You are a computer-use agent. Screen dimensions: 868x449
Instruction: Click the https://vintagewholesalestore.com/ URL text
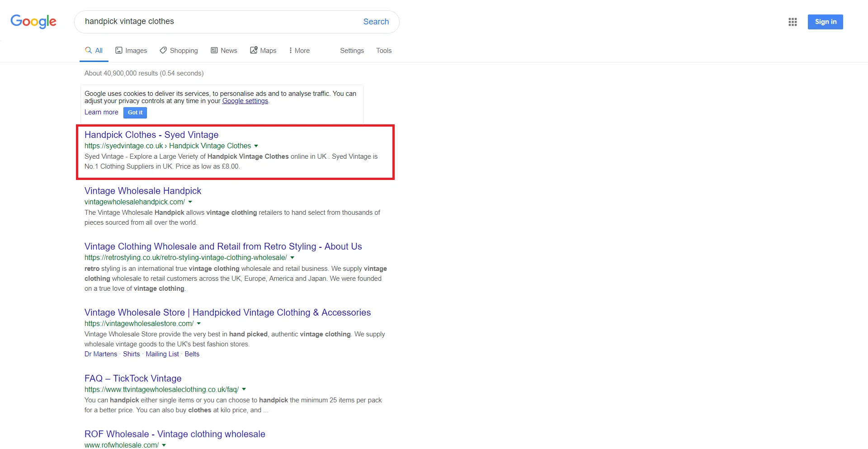[139, 324]
